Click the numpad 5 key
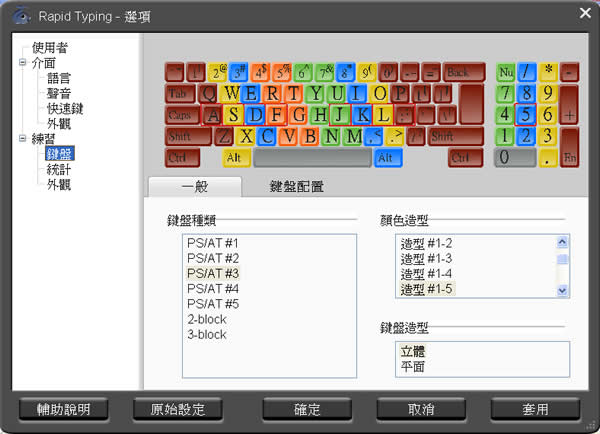The width and height of the screenshot is (600, 434). tap(526, 115)
